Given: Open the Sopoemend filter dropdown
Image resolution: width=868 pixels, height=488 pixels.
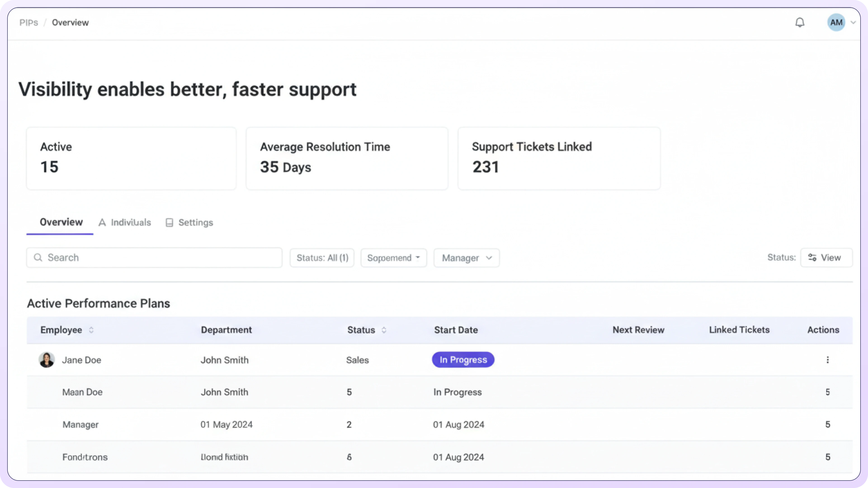Looking at the screenshot, I should (x=394, y=258).
